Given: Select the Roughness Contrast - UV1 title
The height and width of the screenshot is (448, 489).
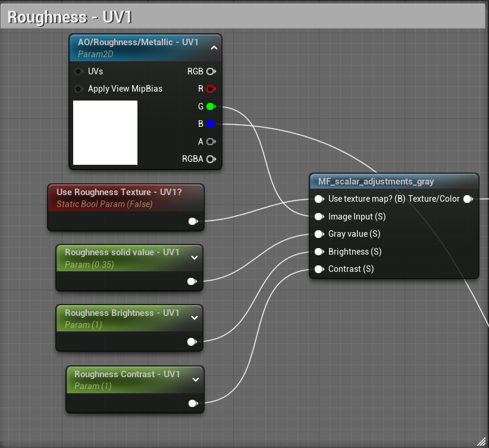Looking at the screenshot, I should (127, 374).
